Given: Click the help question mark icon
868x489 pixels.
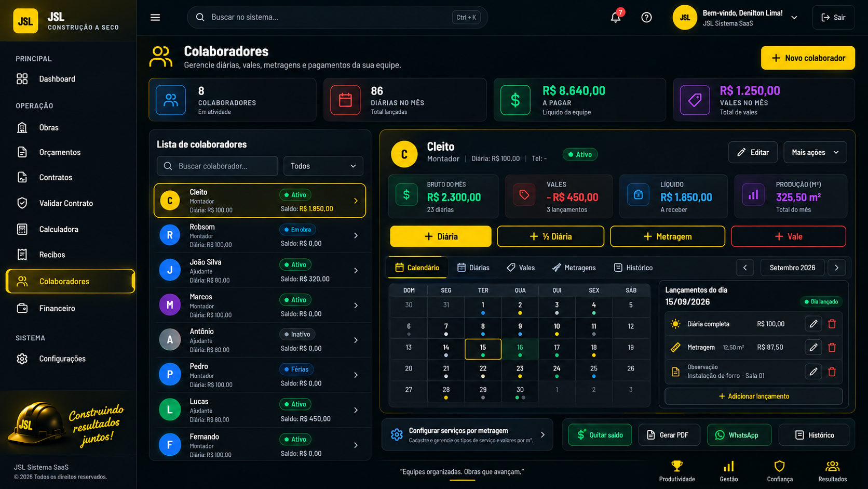Looking at the screenshot, I should coord(646,17).
